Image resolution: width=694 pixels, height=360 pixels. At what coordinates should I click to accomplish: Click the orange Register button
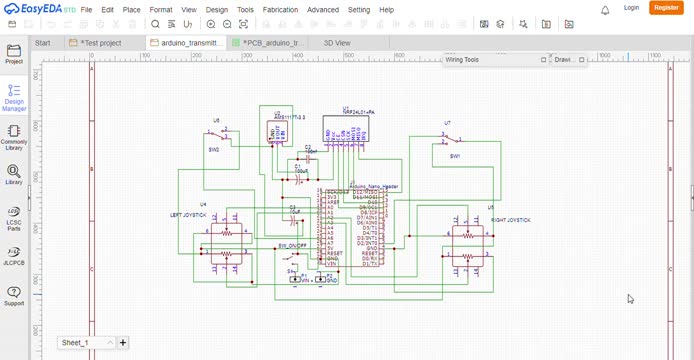click(666, 8)
